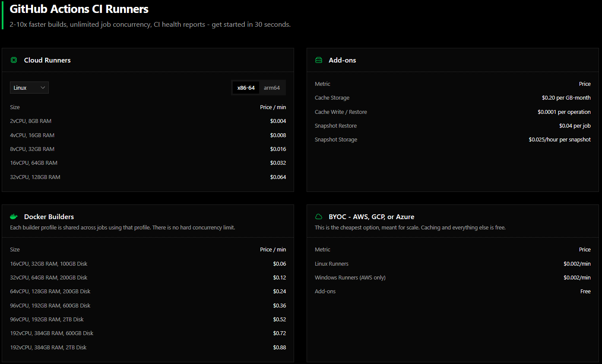Click the Windows Runners $0.002/min price

coord(577,277)
